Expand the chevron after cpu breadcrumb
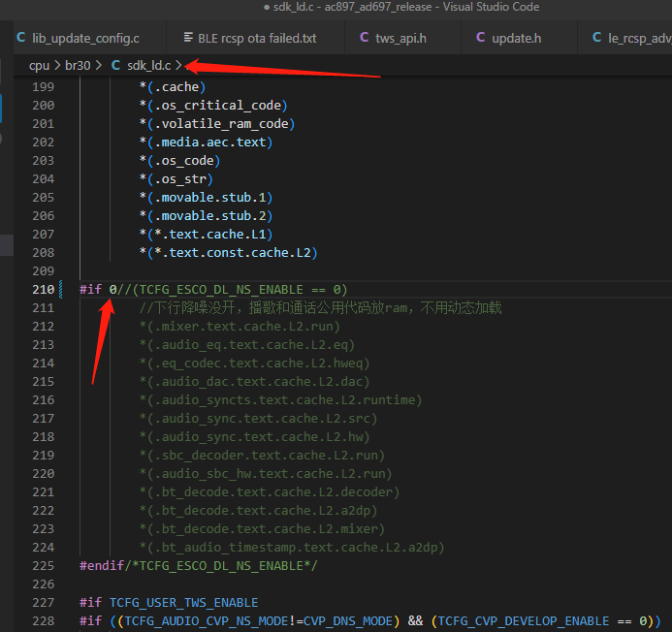 click(57, 66)
